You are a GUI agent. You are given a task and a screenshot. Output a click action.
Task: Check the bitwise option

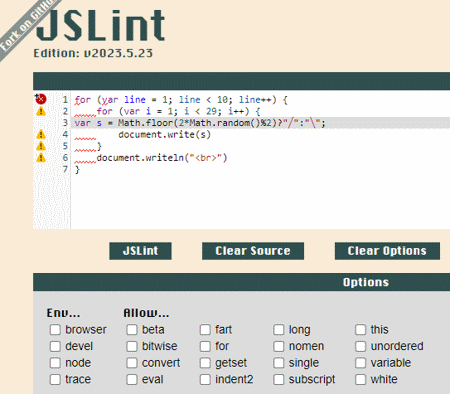coord(132,346)
